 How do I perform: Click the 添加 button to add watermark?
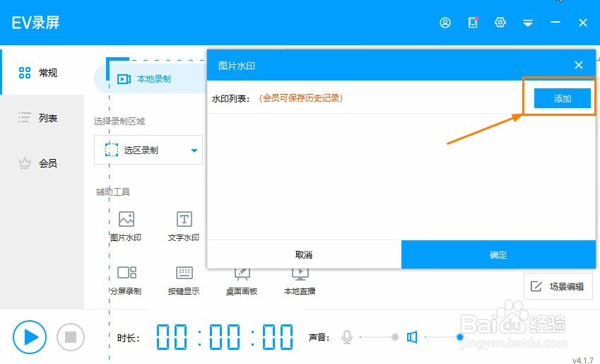coord(562,98)
